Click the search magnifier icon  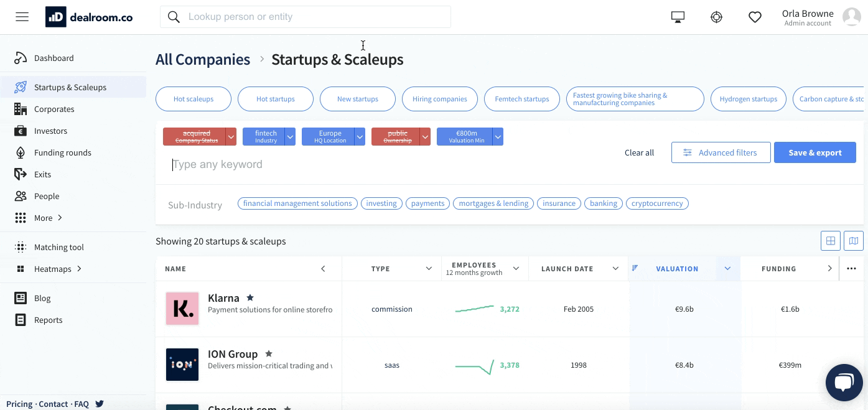point(174,17)
